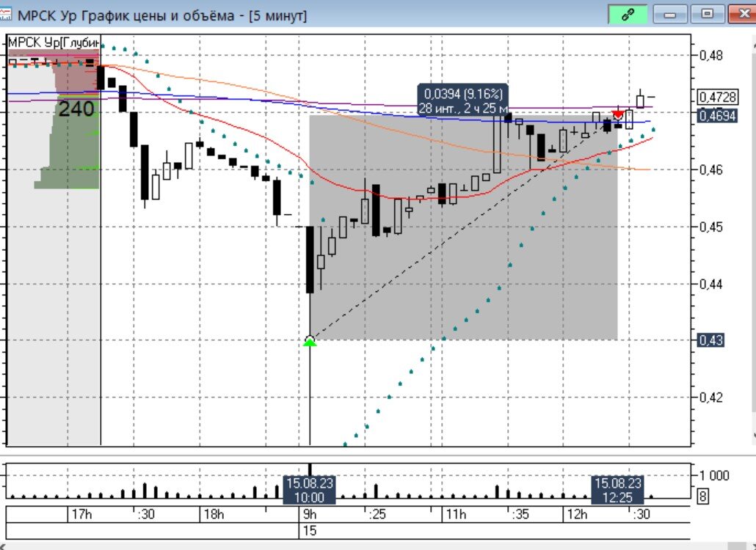
Task: Open the chart window system menu icon
Action: coord(5,13)
